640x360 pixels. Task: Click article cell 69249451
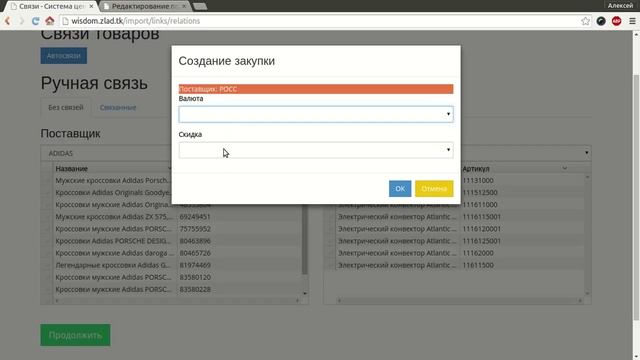point(195,217)
